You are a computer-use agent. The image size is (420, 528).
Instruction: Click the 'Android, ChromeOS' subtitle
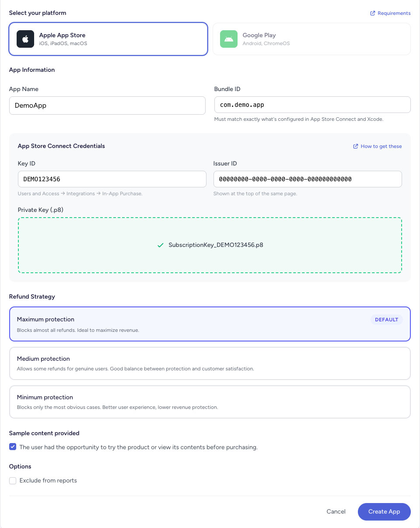[x=266, y=43]
